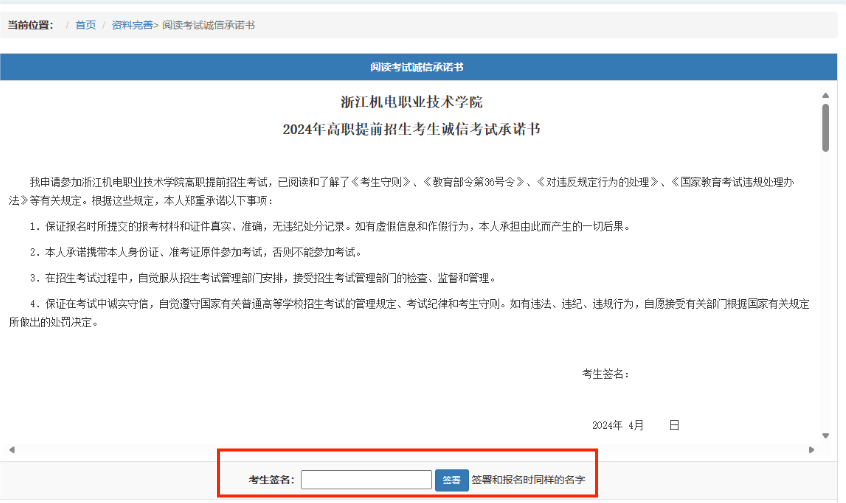Click the 阅读考试诚信承诺书 breadcrumb text

208,25
